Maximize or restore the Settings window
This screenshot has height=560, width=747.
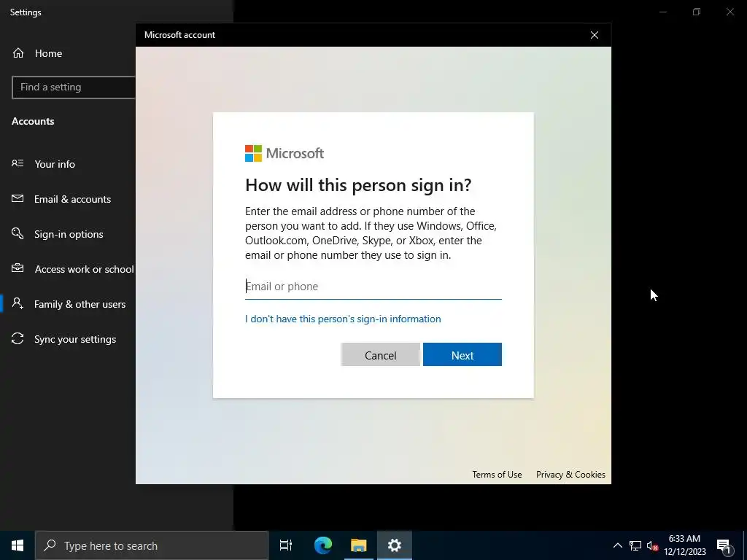point(697,12)
